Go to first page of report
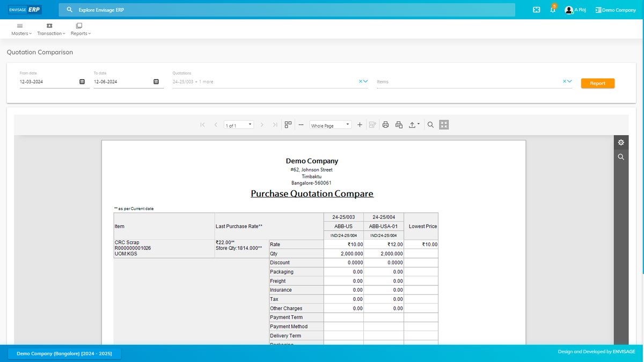The image size is (644, 362). click(202, 124)
